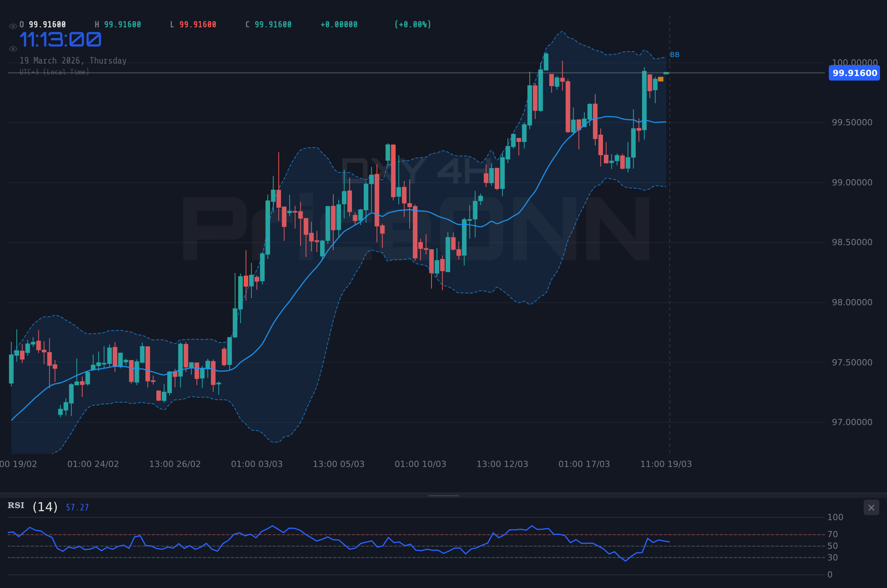Remove the RSI panel with its X button
Viewport: 887px width, 588px height.
871,507
